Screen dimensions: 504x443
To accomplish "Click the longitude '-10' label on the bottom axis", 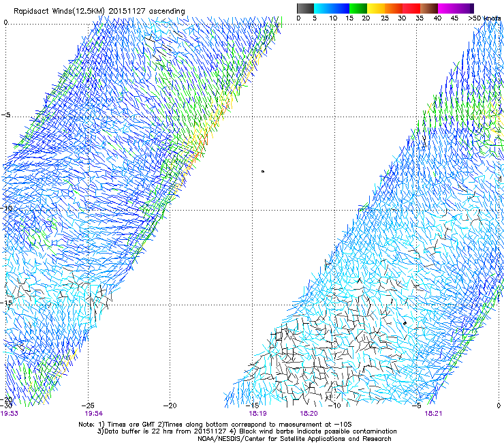I will (334, 406).
